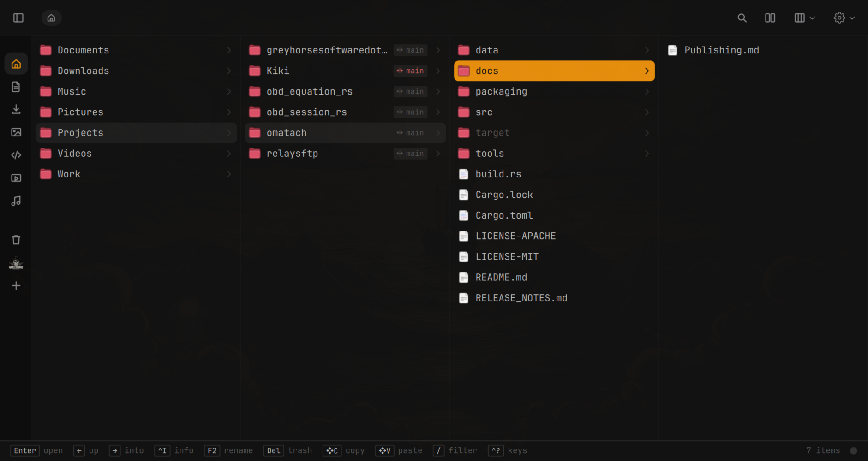Expand the docs folder chevron
Screen dimensions: 868x461
(x=647, y=71)
